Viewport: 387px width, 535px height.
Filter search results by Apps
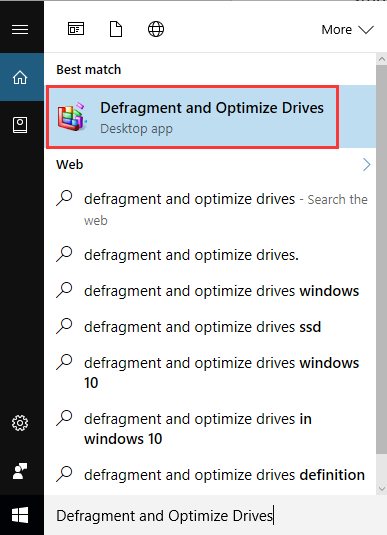[x=76, y=29]
